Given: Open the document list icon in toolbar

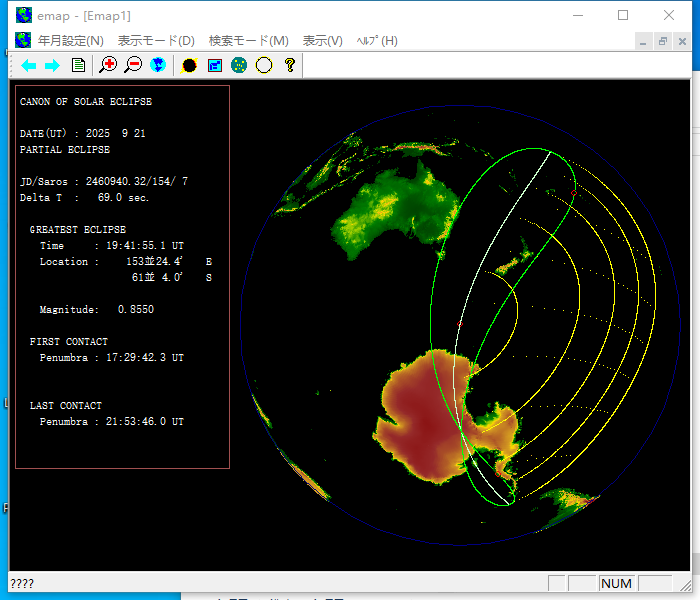Looking at the screenshot, I should [x=78, y=65].
